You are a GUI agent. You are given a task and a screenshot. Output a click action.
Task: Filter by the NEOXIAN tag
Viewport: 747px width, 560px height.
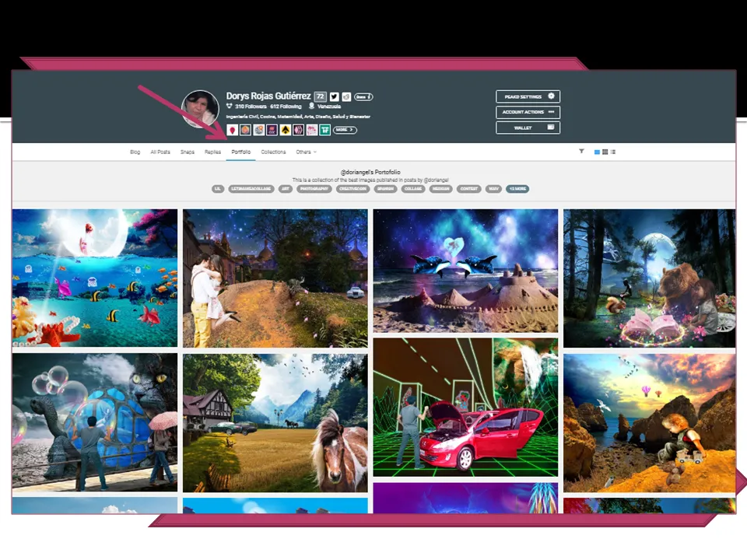(x=441, y=189)
